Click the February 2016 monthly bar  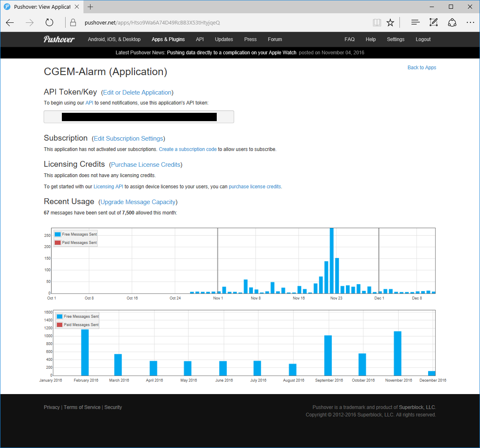85,353
